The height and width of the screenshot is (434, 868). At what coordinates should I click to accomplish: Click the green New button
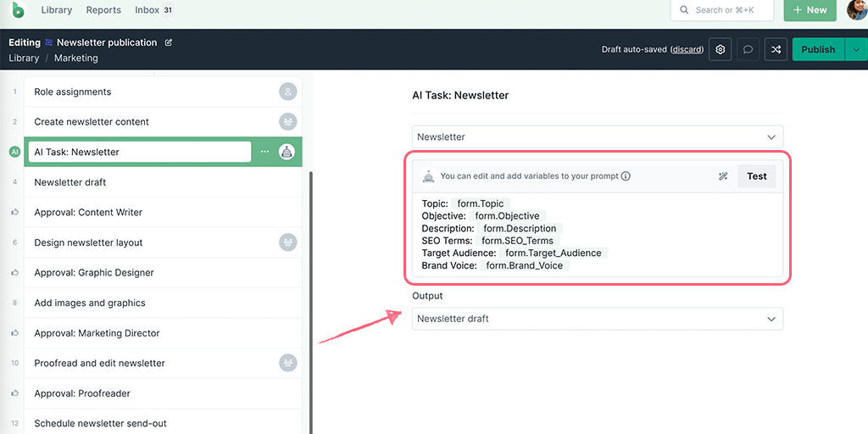(810, 10)
